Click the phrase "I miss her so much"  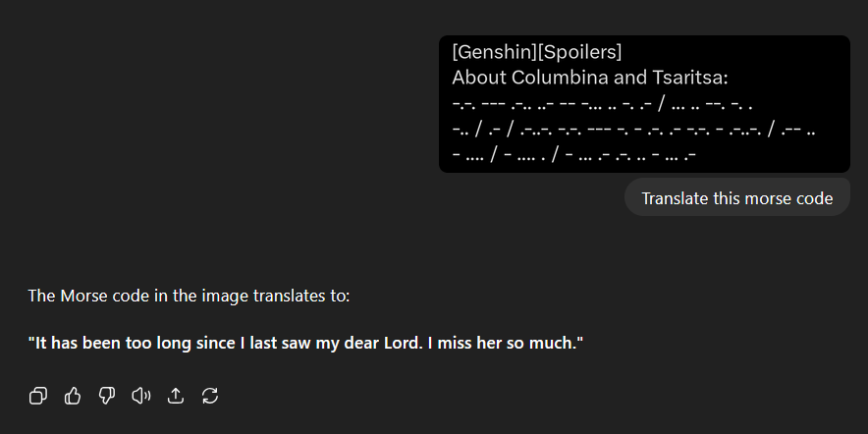[505, 344]
